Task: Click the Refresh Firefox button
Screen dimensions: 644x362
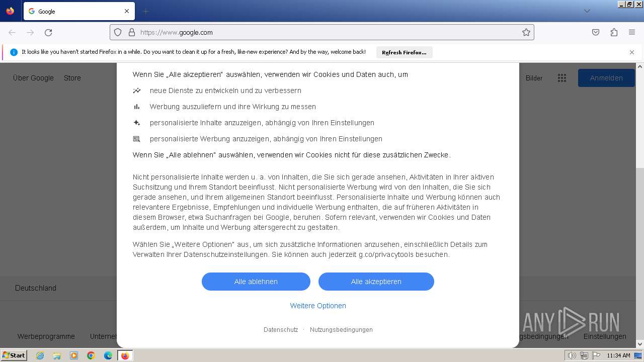Action: [x=404, y=52]
